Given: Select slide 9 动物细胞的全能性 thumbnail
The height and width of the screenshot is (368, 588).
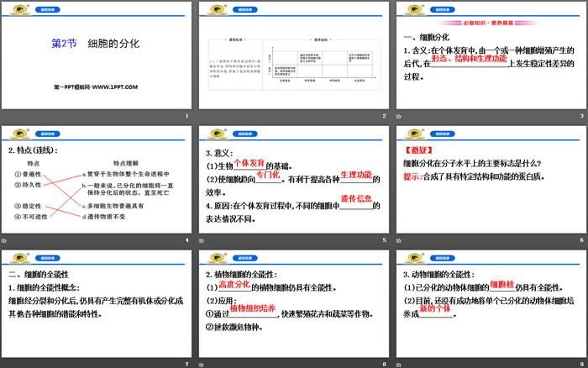Looking at the screenshot, I should [x=491, y=303].
